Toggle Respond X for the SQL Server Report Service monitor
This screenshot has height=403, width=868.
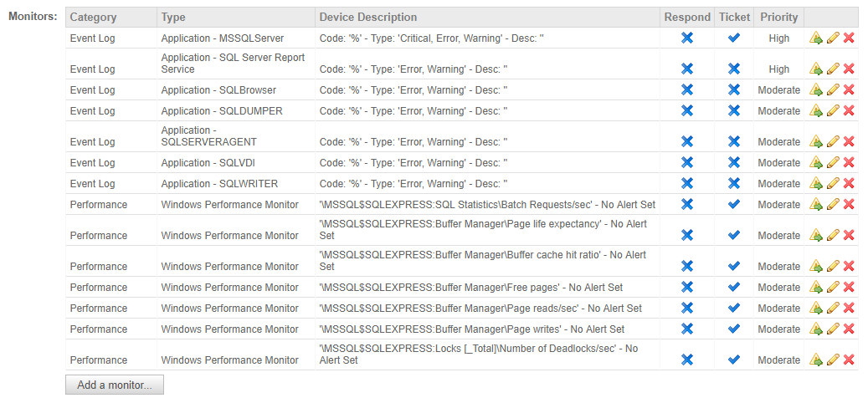point(687,69)
